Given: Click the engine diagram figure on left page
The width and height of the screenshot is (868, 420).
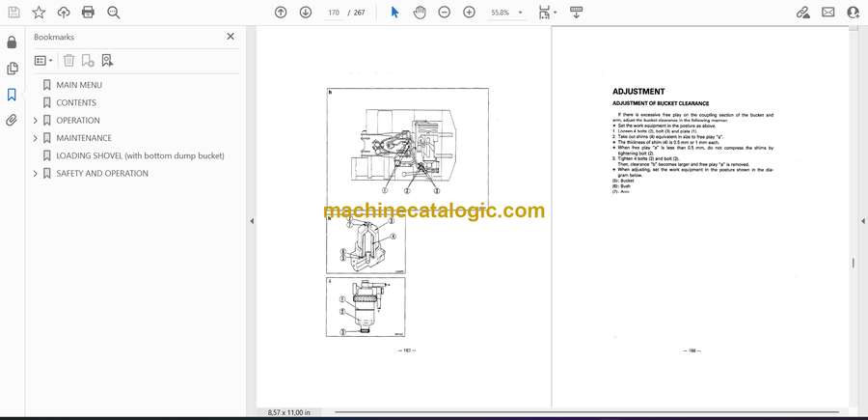Looking at the screenshot, I should [407, 148].
